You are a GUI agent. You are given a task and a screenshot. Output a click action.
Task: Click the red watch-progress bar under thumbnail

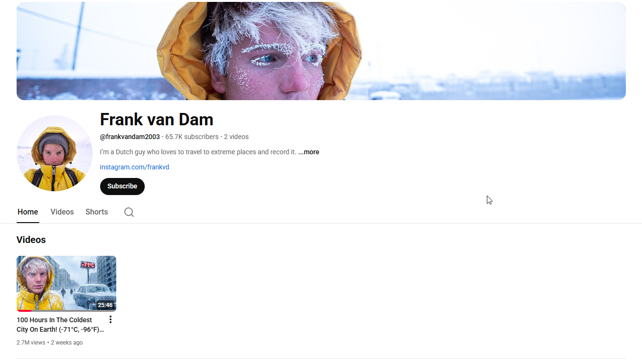(24, 311)
